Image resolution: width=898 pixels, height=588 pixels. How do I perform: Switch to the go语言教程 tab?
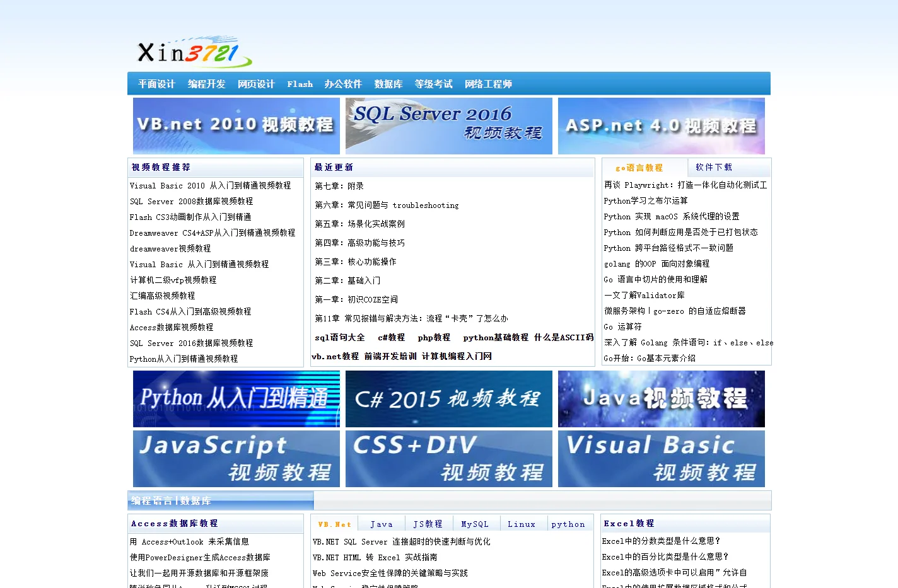click(639, 168)
